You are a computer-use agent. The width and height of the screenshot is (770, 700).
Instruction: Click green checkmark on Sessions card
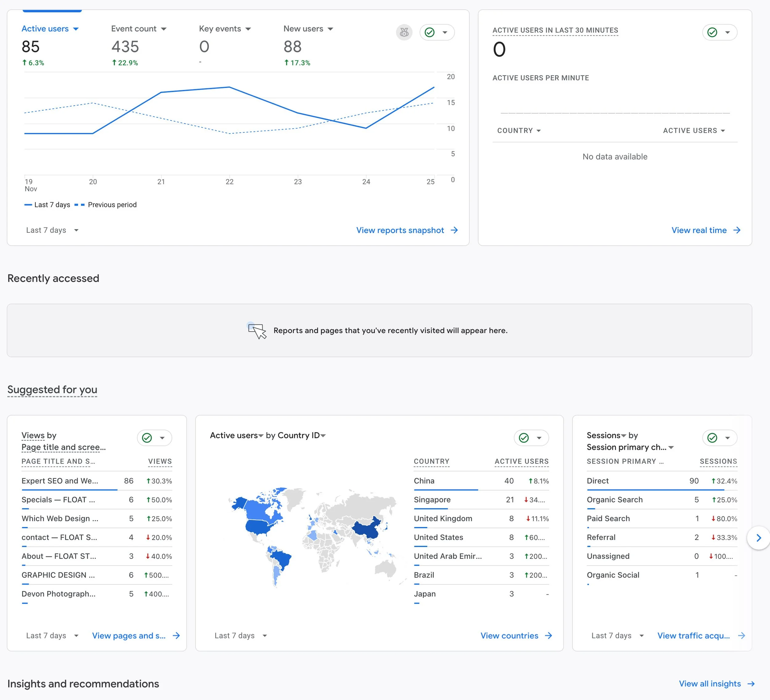pos(712,438)
